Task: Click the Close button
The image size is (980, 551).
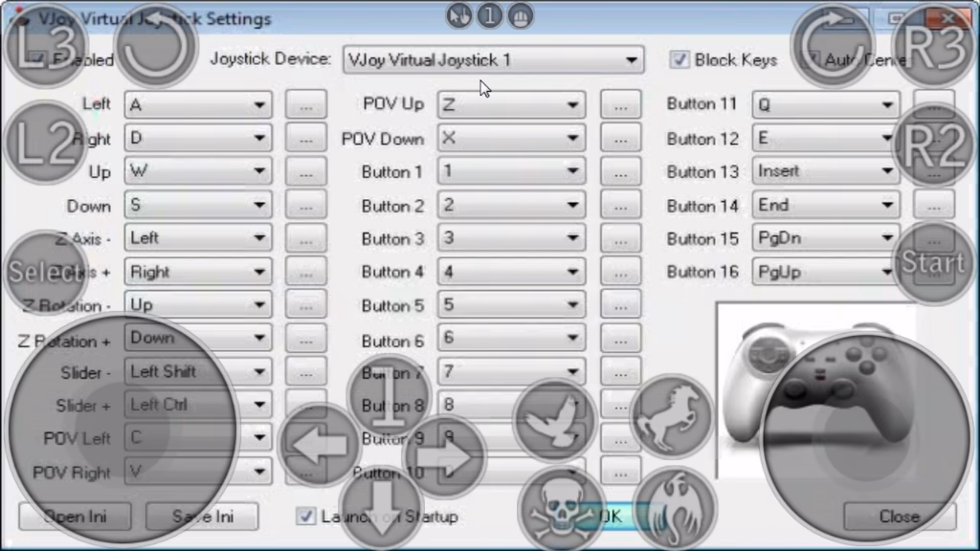Action: tap(900, 516)
